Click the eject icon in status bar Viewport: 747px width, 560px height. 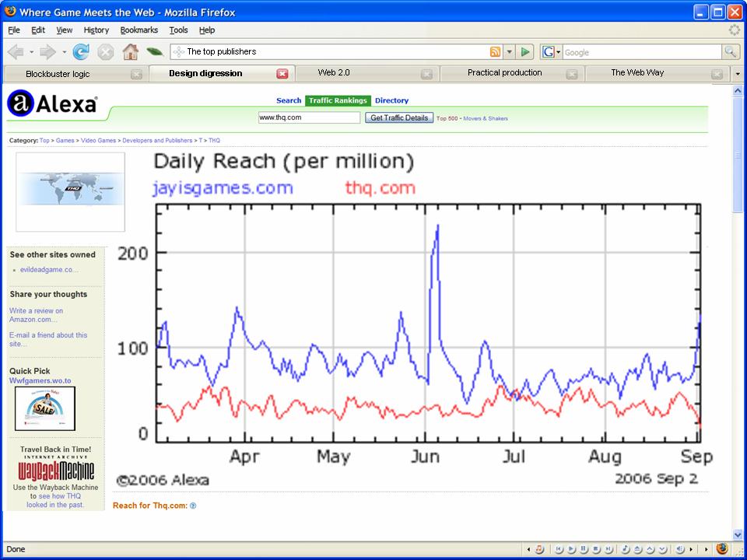[x=637, y=549]
